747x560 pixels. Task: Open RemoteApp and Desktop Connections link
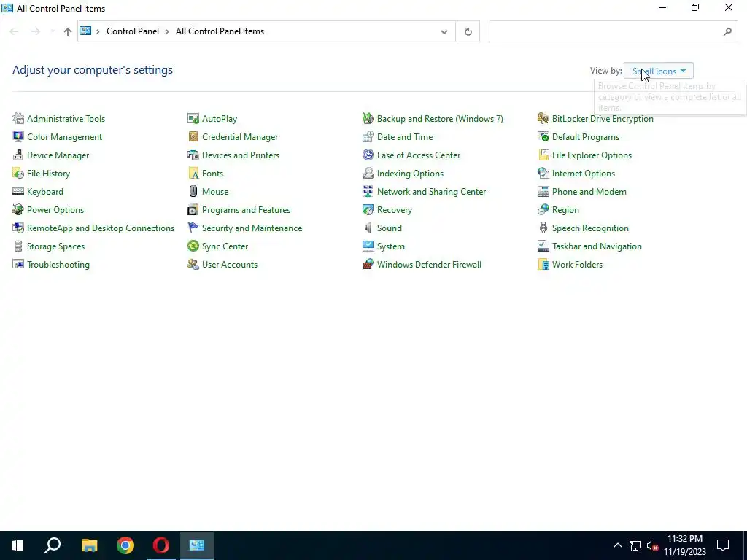(101, 228)
